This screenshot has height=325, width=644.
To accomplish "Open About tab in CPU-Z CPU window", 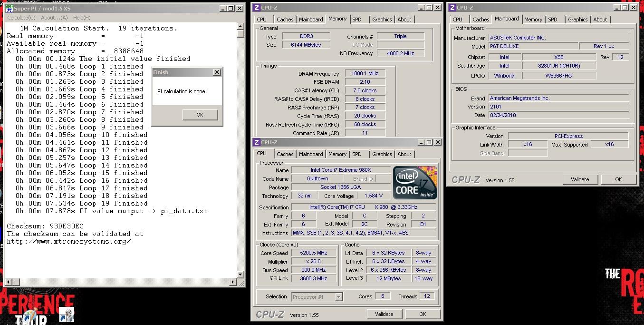I will click(x=404, y=154).
